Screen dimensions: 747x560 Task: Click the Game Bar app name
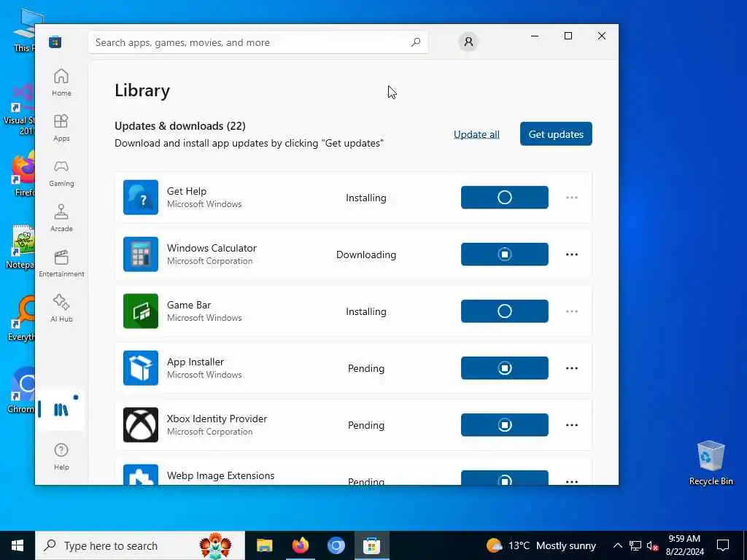coord(189,305)
